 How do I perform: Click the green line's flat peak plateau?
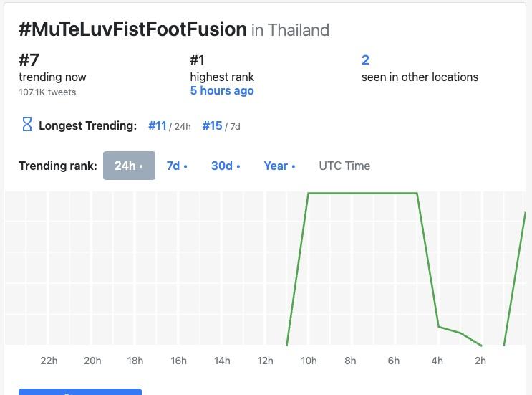pos(362,193)
